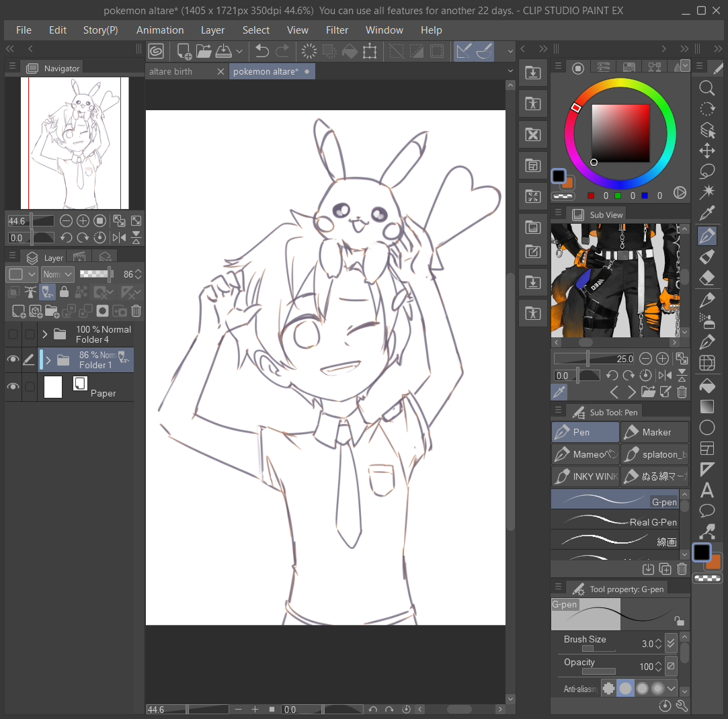
Task: Adjust the layer opacity slider
Action: [x=96, y=274]
